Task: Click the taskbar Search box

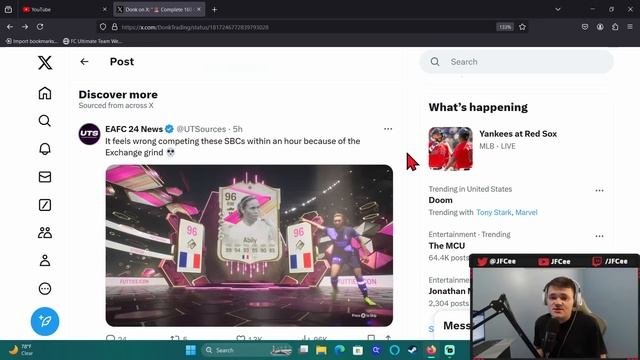Action: 247,350
